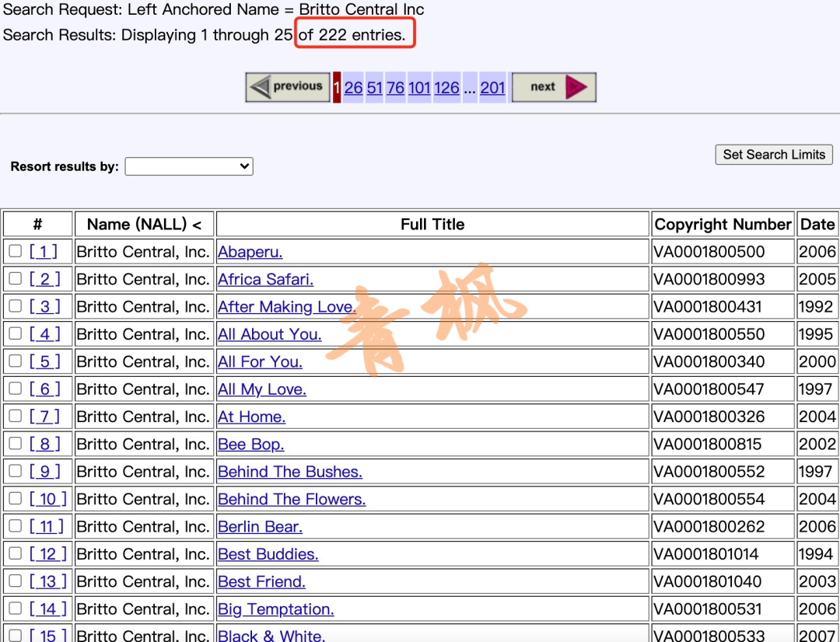
Task: Select checkbox in All My Love row
Action: 15,388
